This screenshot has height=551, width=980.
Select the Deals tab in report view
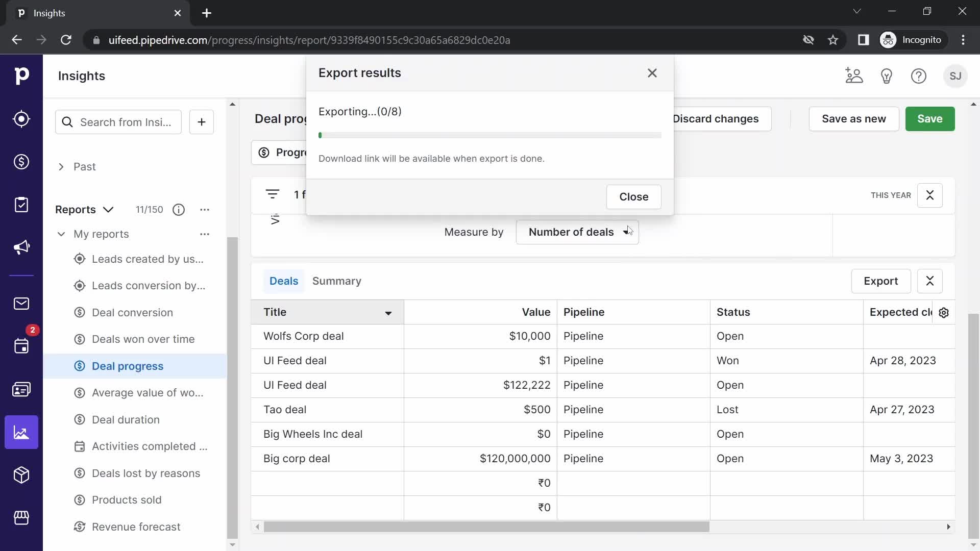(x=284, y=281)
